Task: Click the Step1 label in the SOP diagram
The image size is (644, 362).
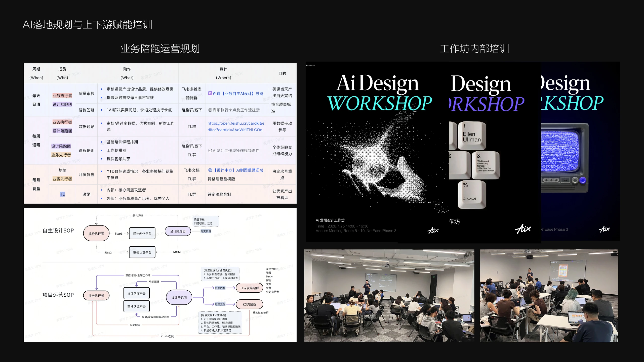Action: point(118,234)
